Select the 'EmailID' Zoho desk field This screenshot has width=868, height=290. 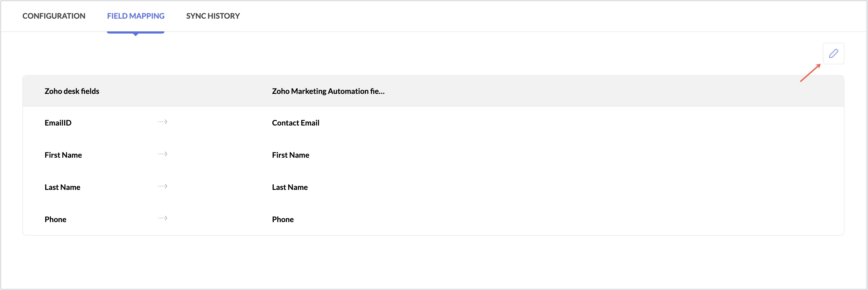click(58, 123)
